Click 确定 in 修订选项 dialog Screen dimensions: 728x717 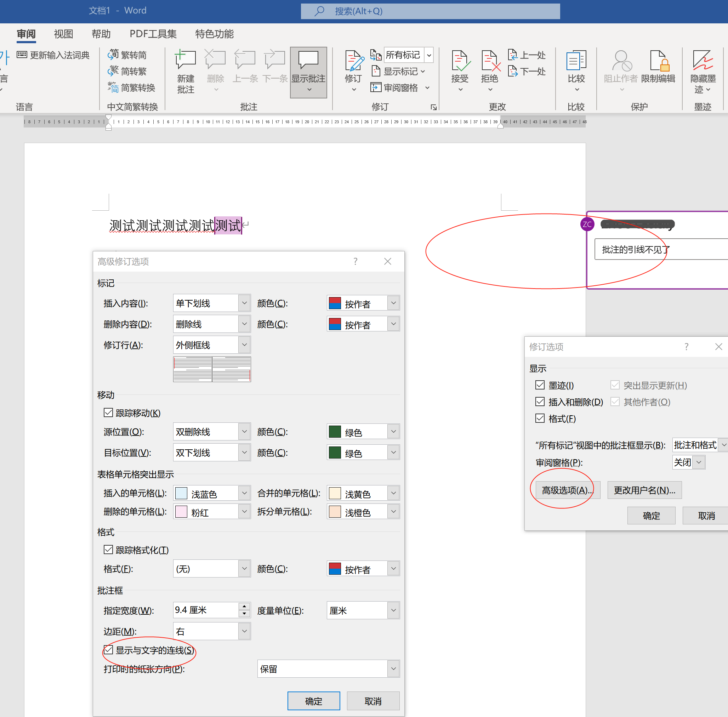[x=651, y=516]
